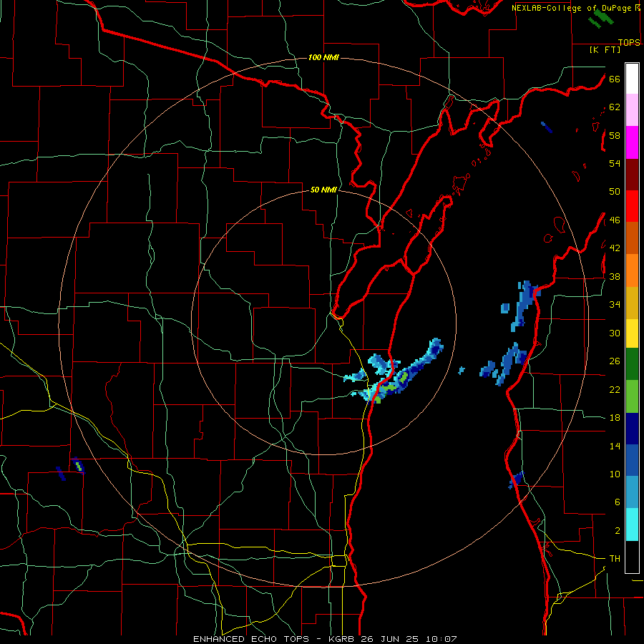Click the '22' legend value
This screenshot has height=644, width=644.
[x=615, y=389]
